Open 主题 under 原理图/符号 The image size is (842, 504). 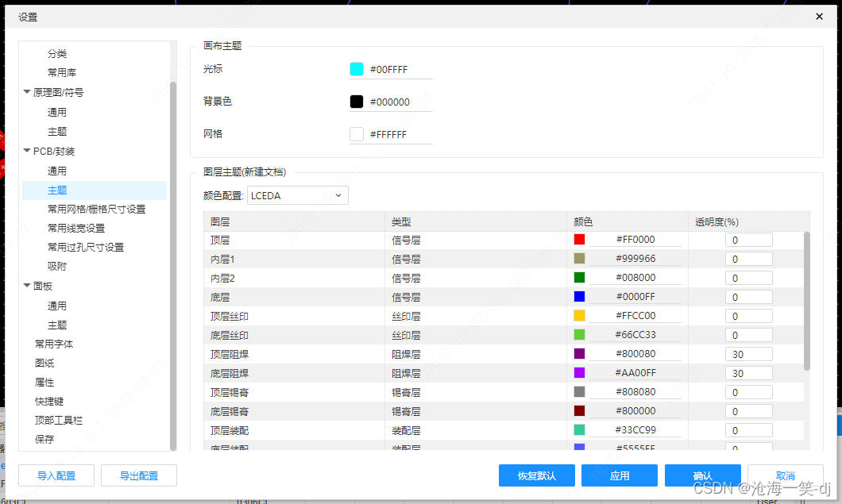click(x=57, y=132)
